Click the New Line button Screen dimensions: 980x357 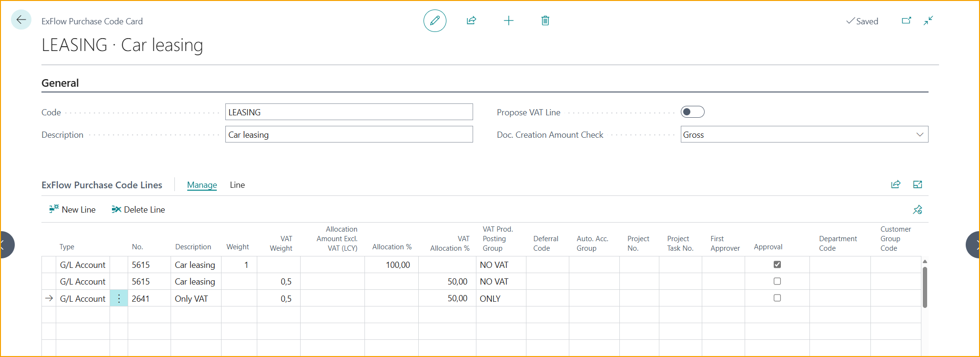[72, 210]
